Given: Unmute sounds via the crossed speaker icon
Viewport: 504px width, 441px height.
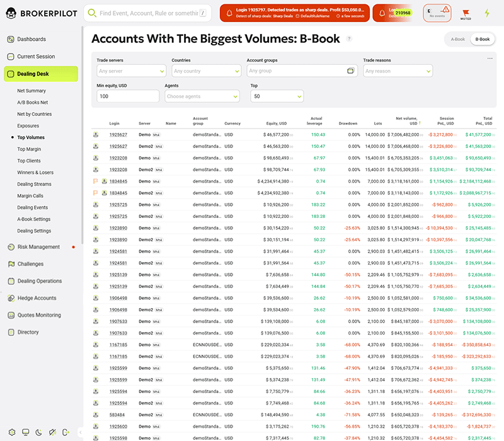Looking at the screenshot, I should [54, 432].
